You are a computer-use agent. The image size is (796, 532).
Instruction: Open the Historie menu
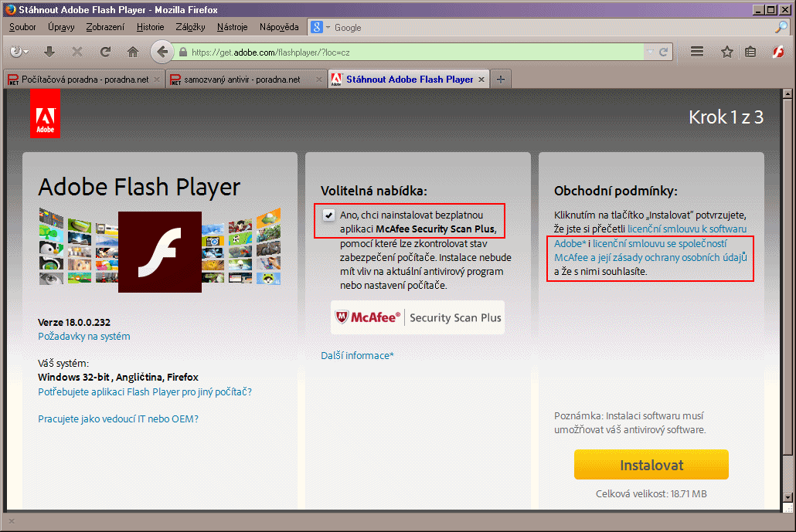(x=150, y=27)
